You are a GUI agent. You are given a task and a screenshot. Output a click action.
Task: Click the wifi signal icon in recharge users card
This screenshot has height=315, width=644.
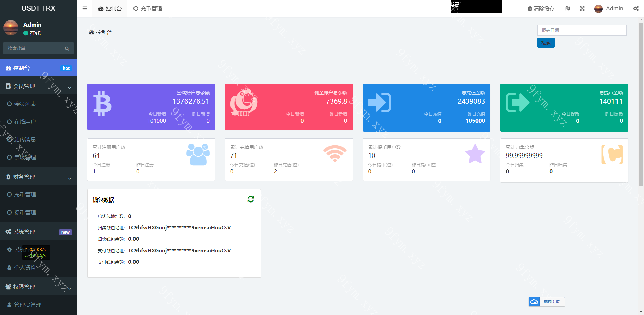pyautogui.click(x=335, y=153)
